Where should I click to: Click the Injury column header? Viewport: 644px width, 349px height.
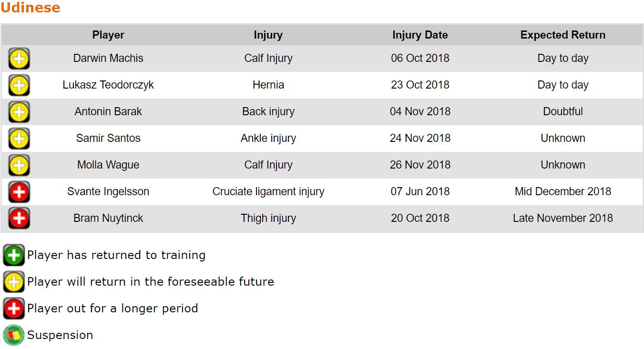(x=268, y=35)
